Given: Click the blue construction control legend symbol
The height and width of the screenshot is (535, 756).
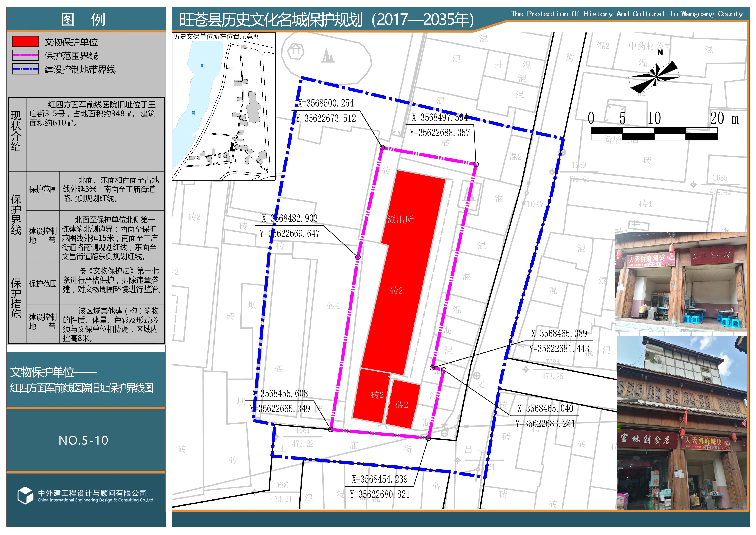Looking at the screenshot, I should [25, 69].
